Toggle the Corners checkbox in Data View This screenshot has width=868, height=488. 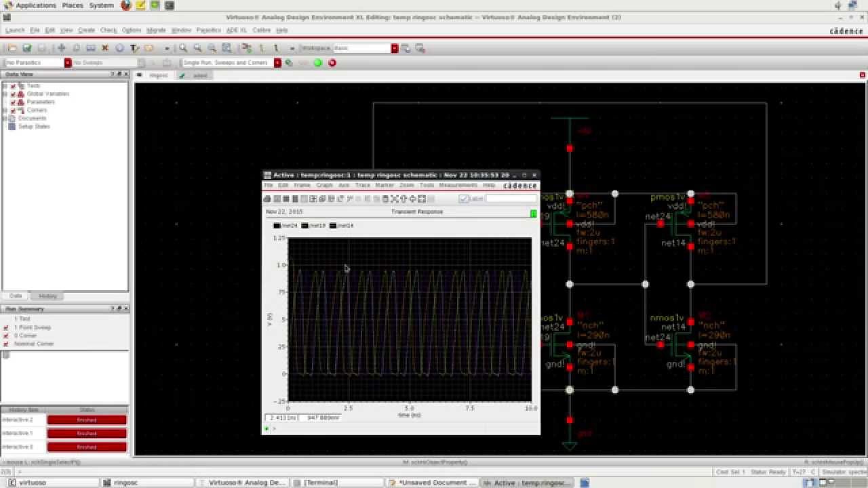[13, 110]
